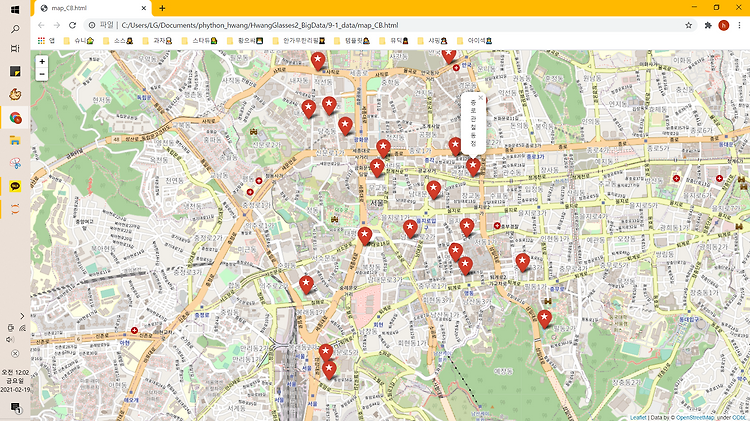Open the 소스 bookmark folder
Image resolution: width=750 pixels, height=421 pixels.
pyautogui.click(x=118, y=41)
